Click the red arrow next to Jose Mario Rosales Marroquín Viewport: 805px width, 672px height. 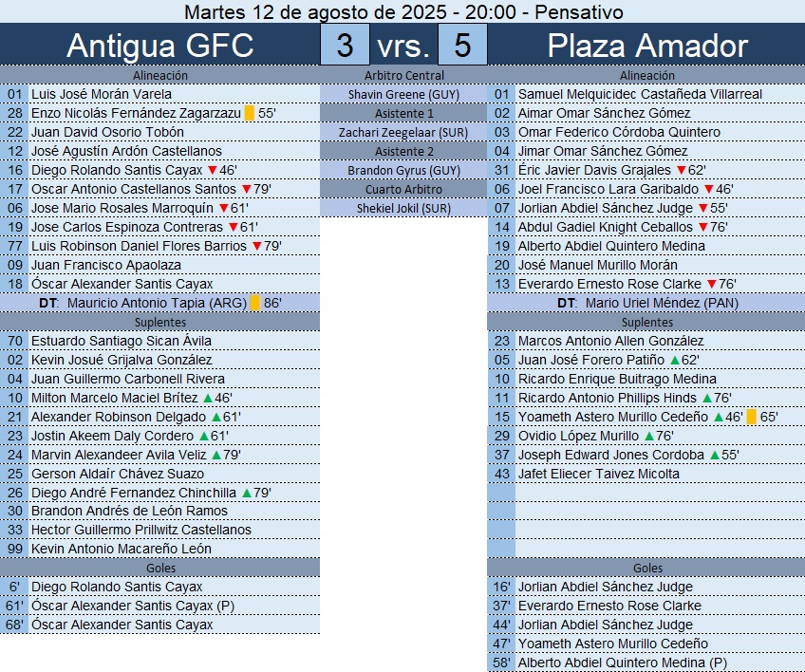[223, 208]
